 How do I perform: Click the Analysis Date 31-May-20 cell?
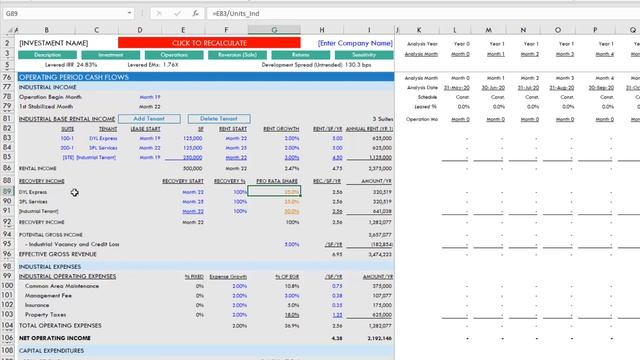pos(457,88)
